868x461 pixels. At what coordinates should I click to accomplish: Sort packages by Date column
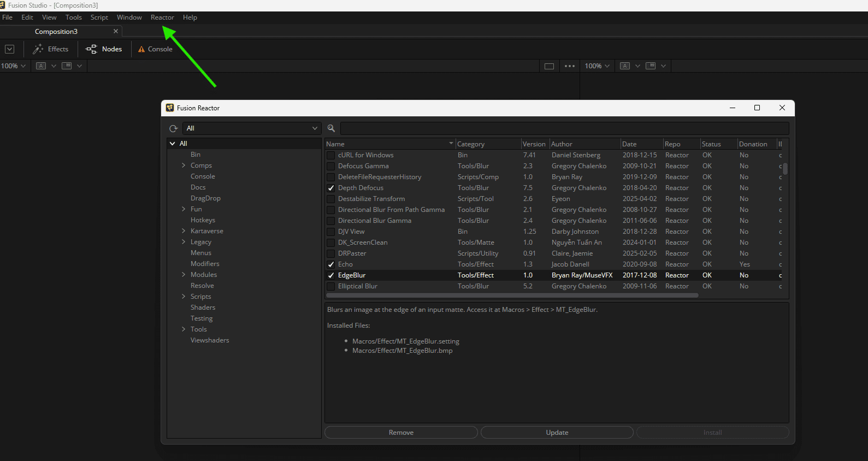click(x=641, y=144)
